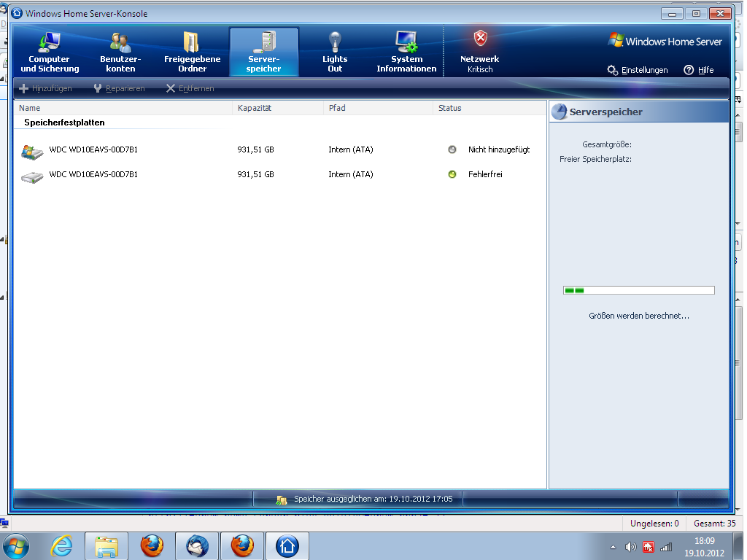The width and height of the screenshot is (747, 560).
Task: Click the taskbar clock 18:09
Action: pos(704,541)
